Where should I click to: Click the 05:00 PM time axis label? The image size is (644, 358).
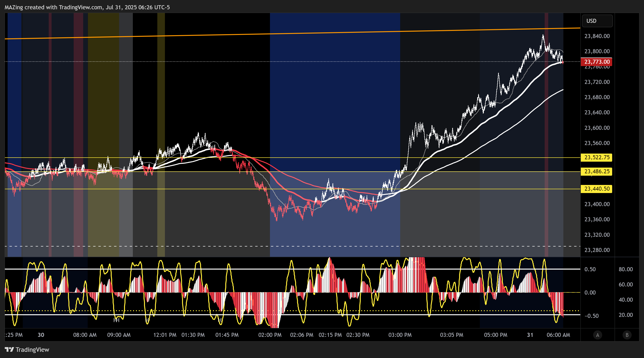pyautogui.click(x=496, y=335)
